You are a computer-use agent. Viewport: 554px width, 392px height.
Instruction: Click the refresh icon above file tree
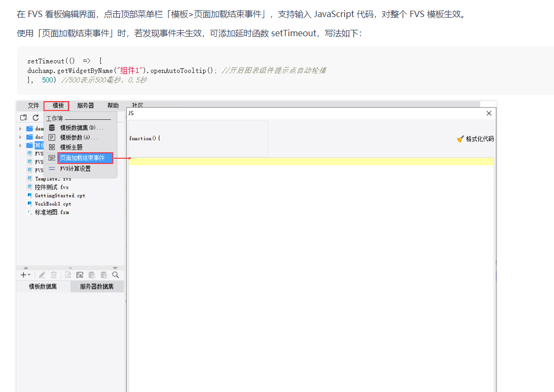coord(36,118)
